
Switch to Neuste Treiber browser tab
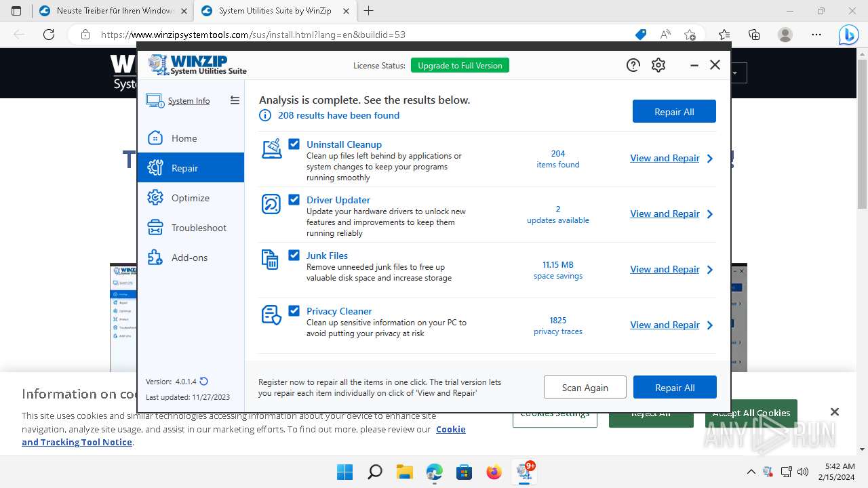pyautogui.click(x=113, y=11)
